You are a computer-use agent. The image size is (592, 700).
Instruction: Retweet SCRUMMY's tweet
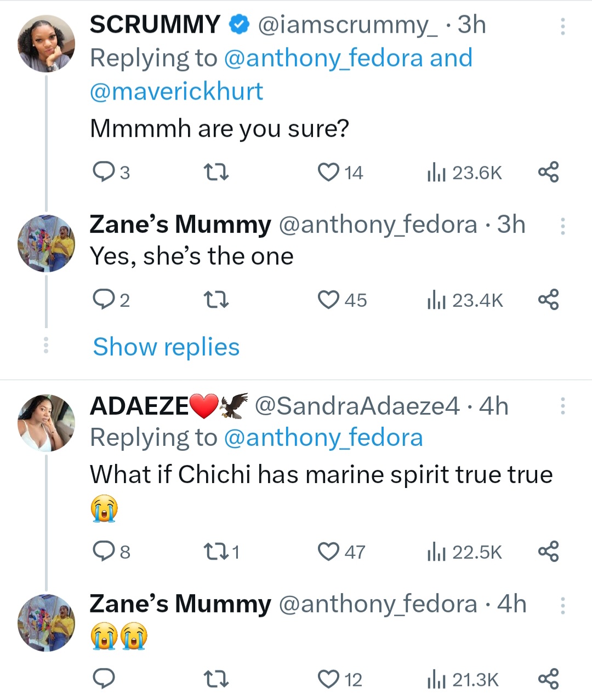coord(216,171)
